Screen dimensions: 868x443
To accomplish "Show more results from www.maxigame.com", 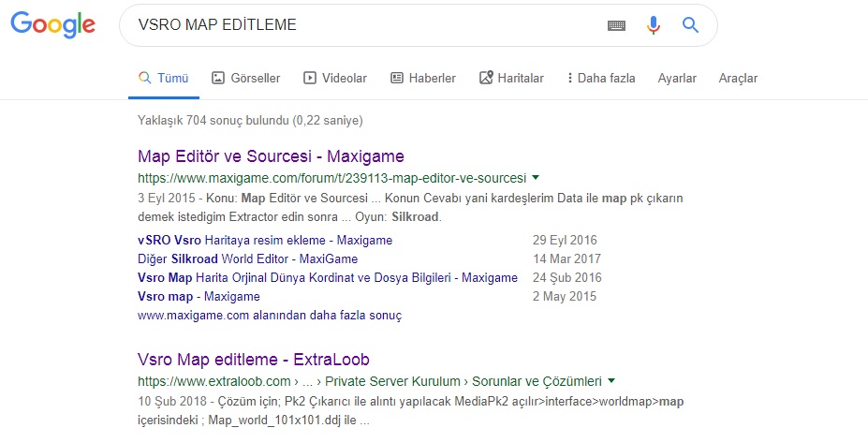I will tap(270, 316).
